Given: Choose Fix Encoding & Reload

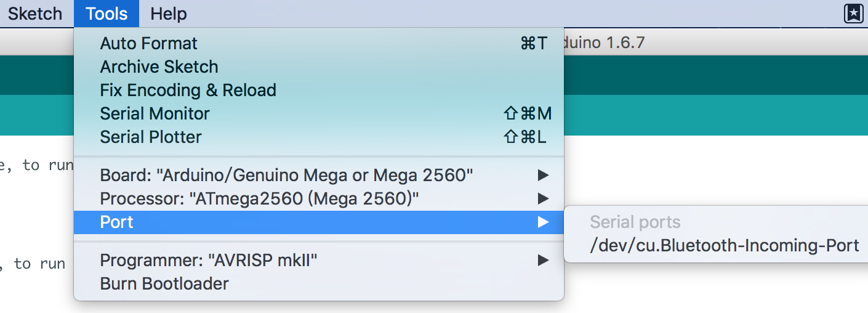Looking at the screenshot, I should pyautogui.click(x=319, y=91).
